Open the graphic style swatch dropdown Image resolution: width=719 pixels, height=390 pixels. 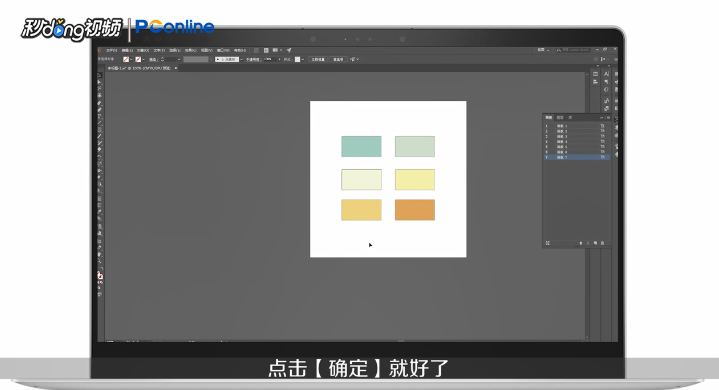pos(303,59)
